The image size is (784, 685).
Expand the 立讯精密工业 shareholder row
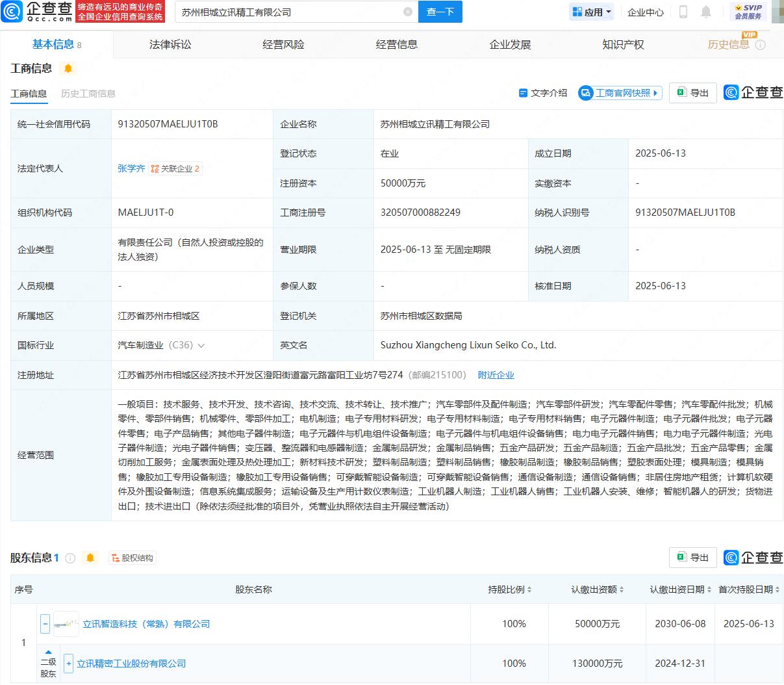click(x=69, y=664)
